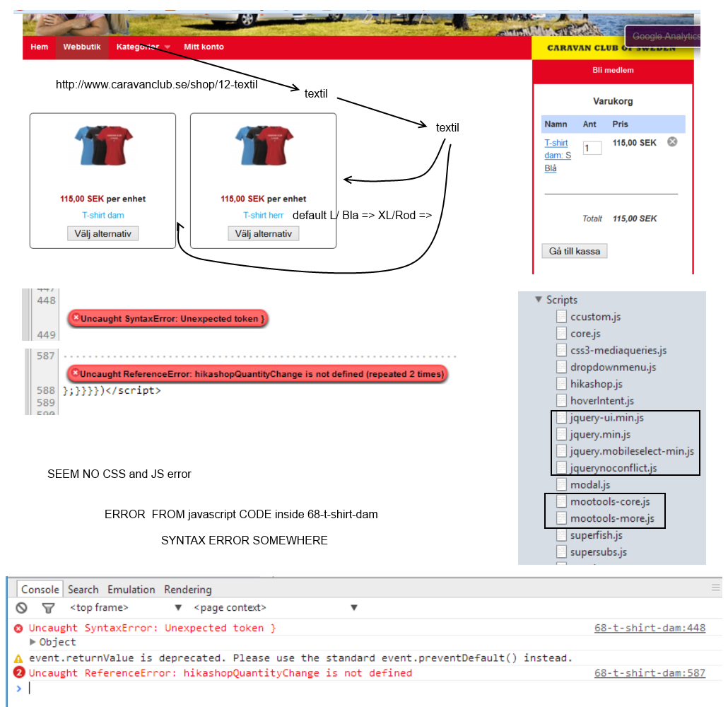Click the Pris column header in cart
The height and width of the screenshot is (707, 728).
coord(620,124)
